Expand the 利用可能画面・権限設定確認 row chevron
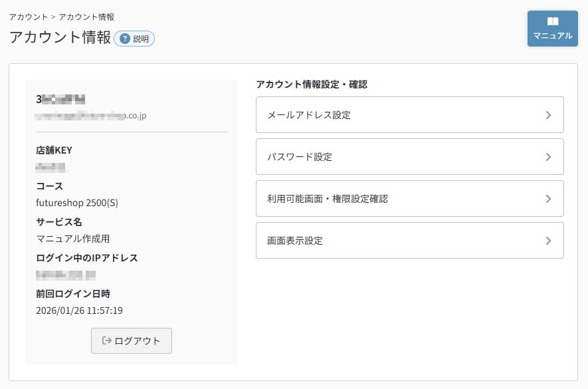This screenshot has height=389, width=588. 549,198
